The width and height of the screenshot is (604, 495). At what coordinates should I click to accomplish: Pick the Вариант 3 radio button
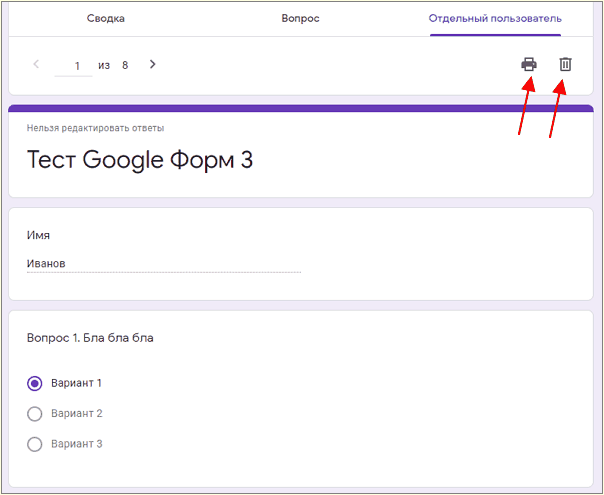pyautogui.click(x=35, y=444)
